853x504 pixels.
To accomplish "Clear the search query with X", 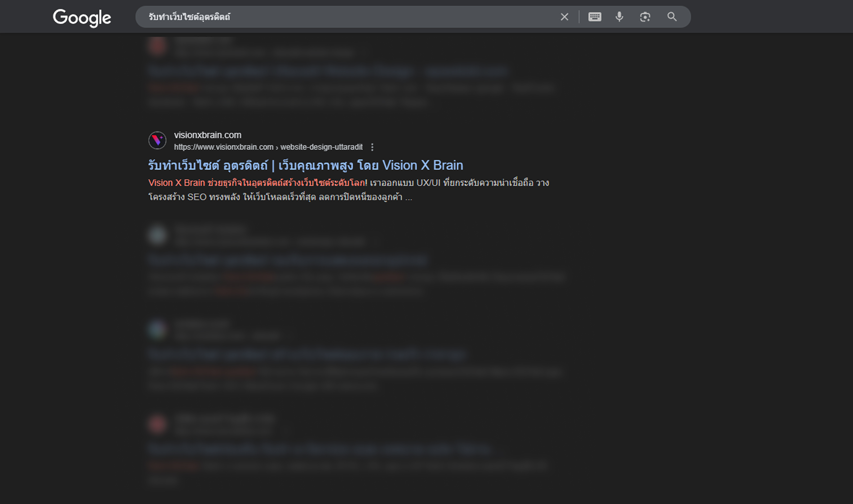I will point(564,17).
